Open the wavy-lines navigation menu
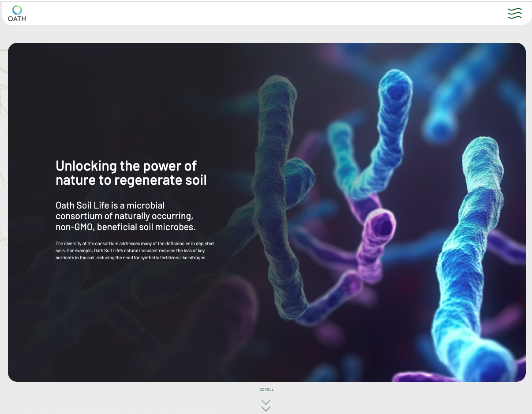 coord(515,14)
